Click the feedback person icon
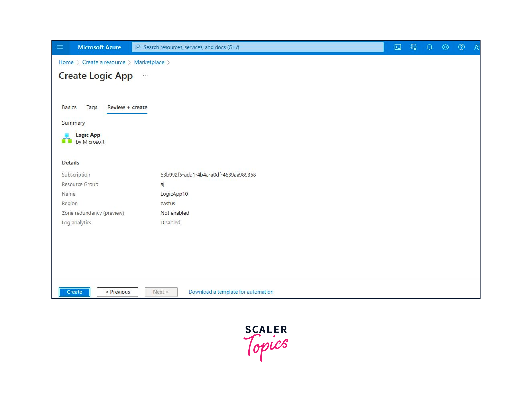 click(x=476, y=47)
